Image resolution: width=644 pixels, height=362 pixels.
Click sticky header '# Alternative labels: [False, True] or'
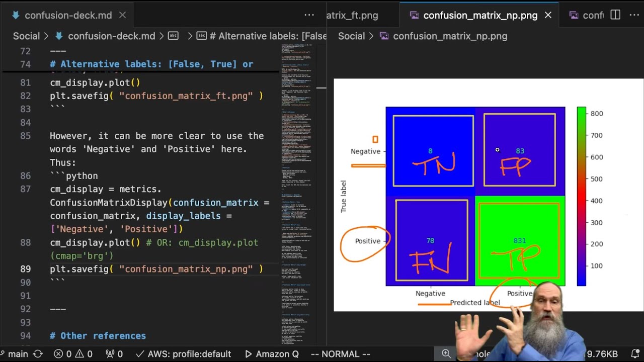point(151,64)
